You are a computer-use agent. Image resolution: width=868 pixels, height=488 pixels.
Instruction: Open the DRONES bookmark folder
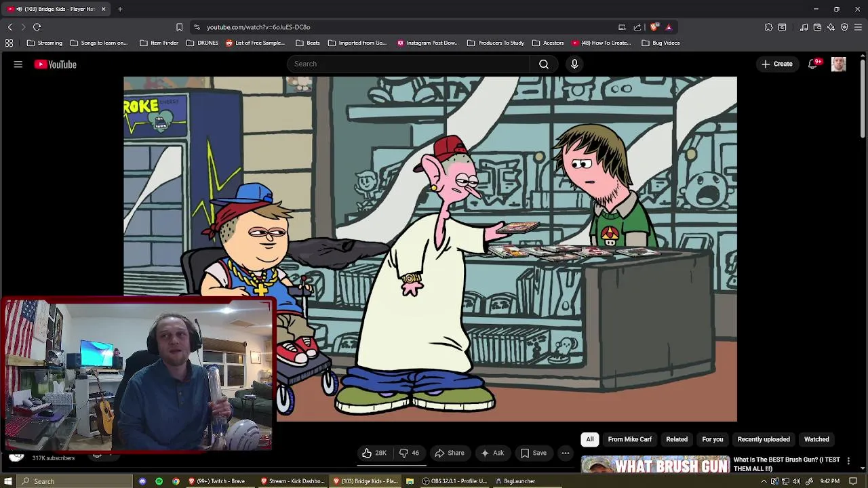tap(202, 43)
